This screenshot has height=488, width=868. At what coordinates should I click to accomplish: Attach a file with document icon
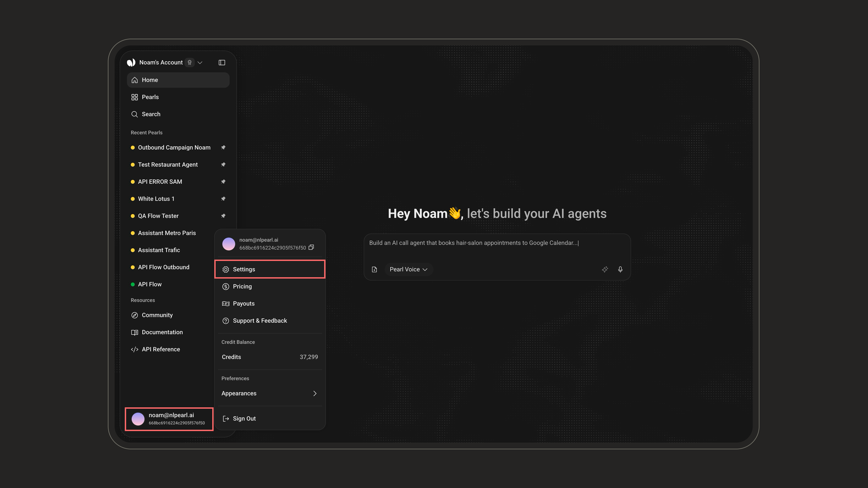pyautogui.click(x=374, y=269)
